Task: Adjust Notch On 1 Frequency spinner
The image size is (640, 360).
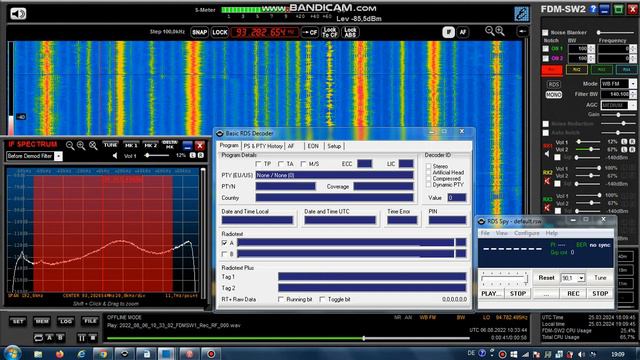Action: 633,49
